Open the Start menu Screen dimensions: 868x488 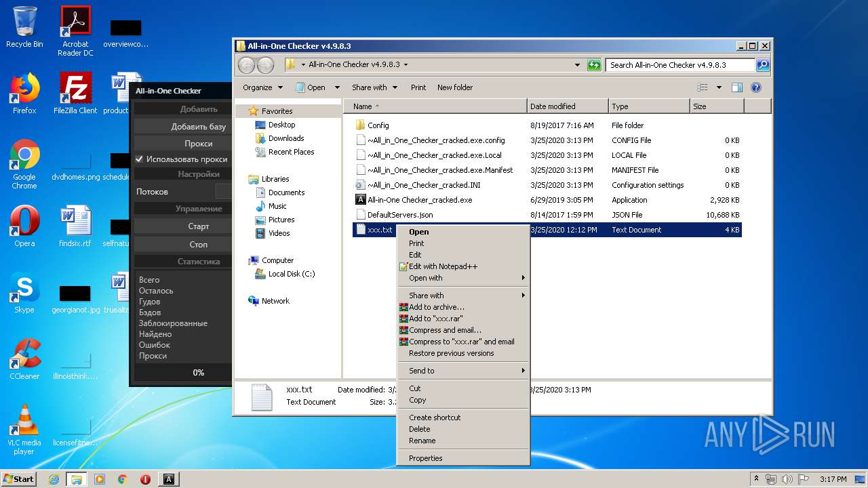18,479
